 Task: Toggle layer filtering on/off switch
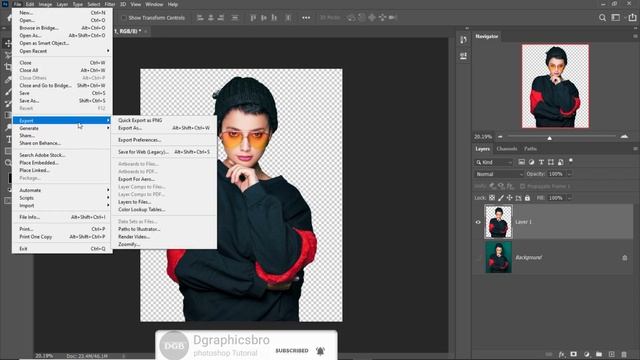(571, 161)
